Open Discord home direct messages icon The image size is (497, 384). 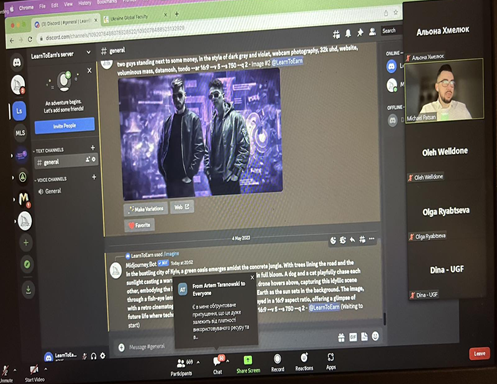[x=17, y=62]
